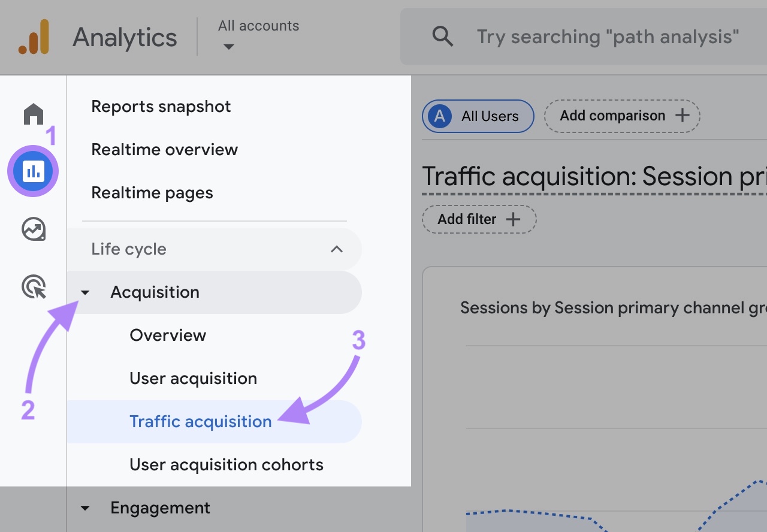This screenshot has width=767, height=532.
Task: Select the Reports icon in sidebar
Action: click(33, 171)
